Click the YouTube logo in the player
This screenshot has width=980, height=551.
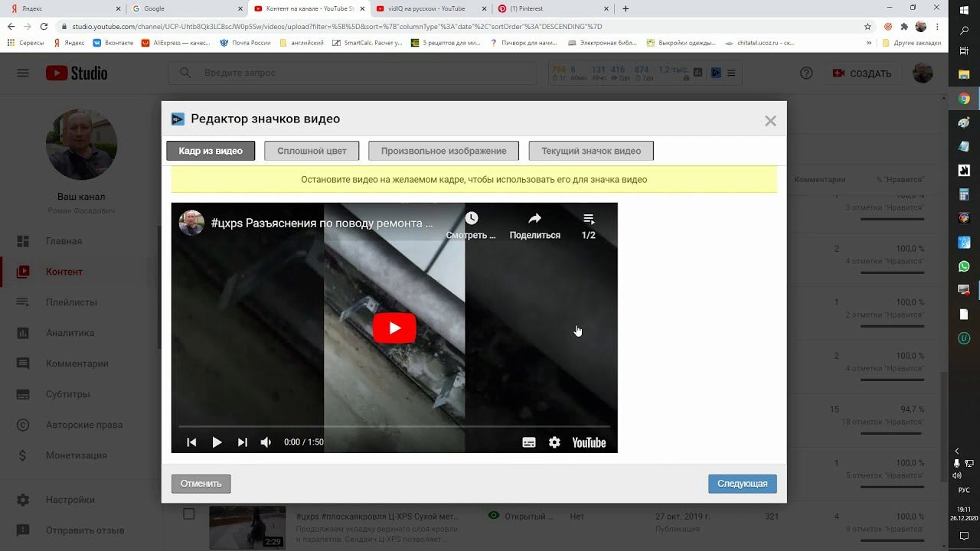[x=589, y=442]
